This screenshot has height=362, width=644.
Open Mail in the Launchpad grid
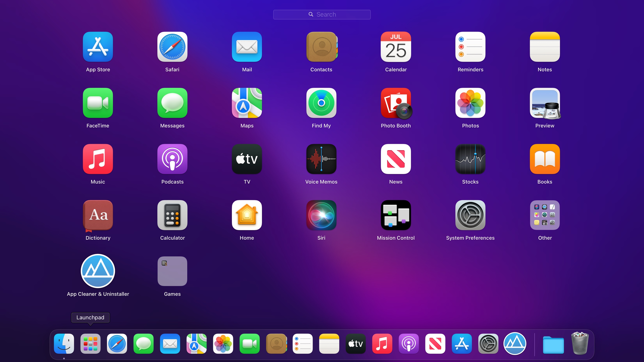247,47
